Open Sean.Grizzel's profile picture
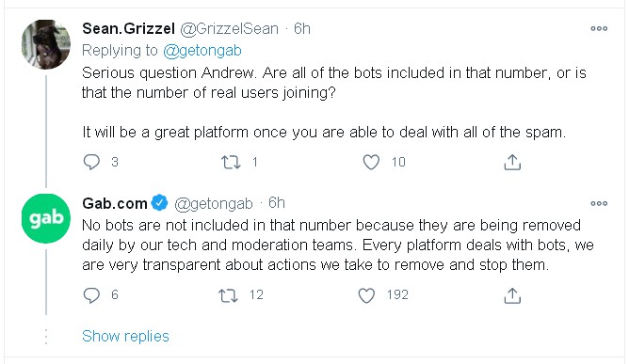629x364 pixels. (x=46, y=44)
